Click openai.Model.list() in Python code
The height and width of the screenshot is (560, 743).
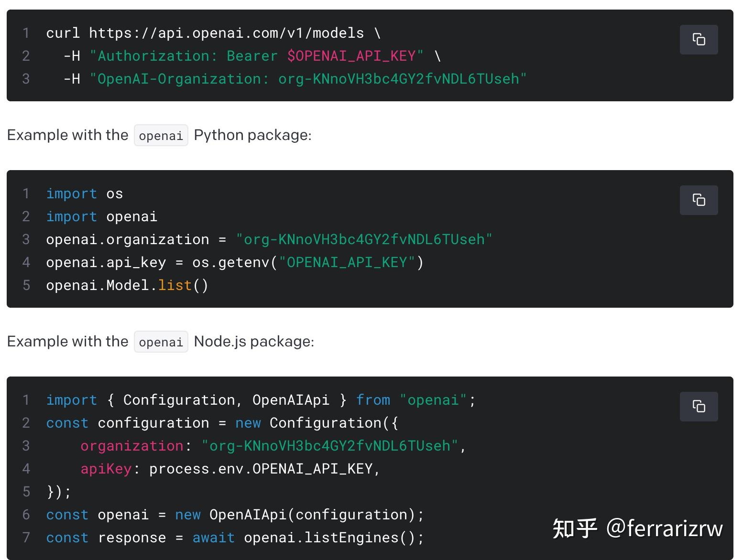tap(127, 285)
